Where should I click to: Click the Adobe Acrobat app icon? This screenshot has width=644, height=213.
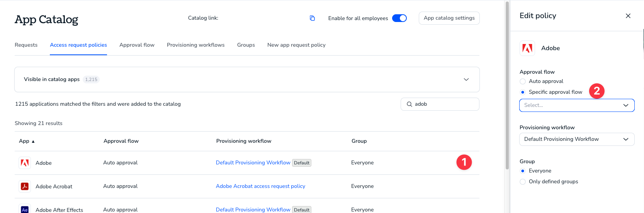[25, 186]
